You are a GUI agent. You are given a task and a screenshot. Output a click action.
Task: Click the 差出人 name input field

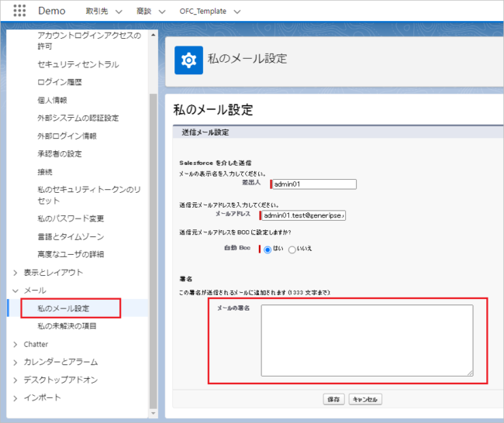coord(314,184)
